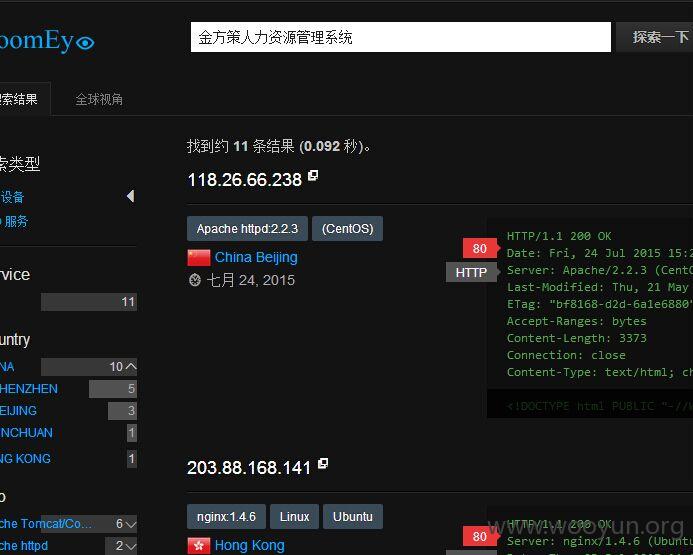Click the BEIJING count bar showing 3

click(x=122, y=411)
